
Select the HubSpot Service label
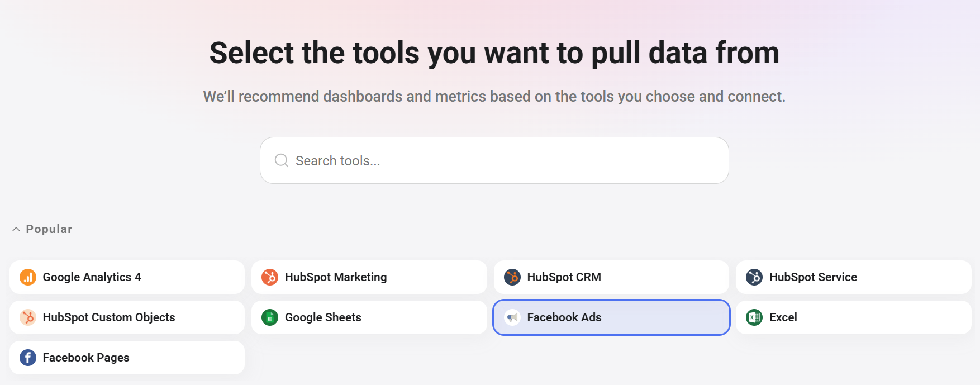click(x=813, y=277)
